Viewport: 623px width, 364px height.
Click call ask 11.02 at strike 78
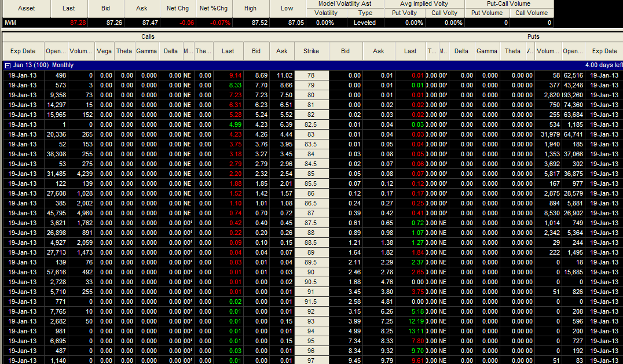(284, 75)
